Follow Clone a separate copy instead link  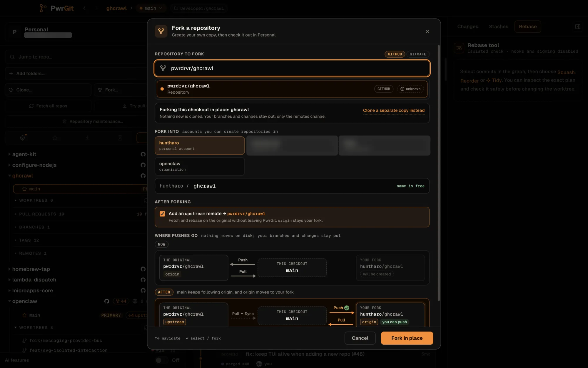click(394, 110)
